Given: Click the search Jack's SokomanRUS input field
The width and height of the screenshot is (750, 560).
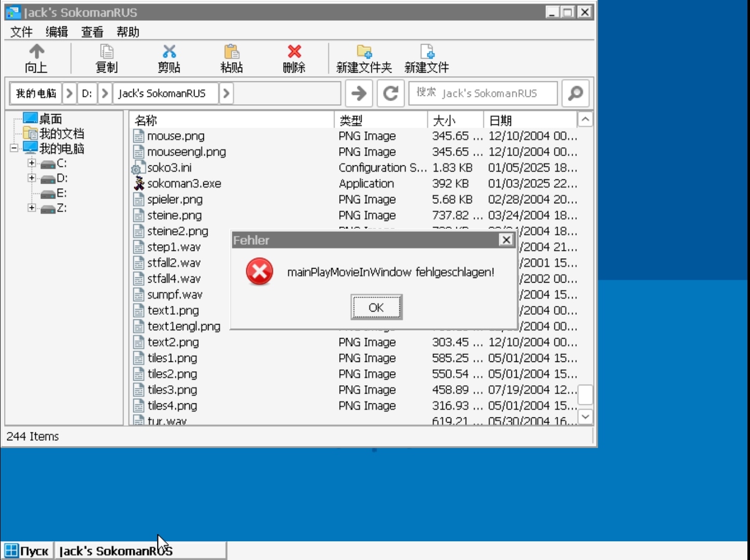Looking at the screenshot, I should [x=483, y=93].
